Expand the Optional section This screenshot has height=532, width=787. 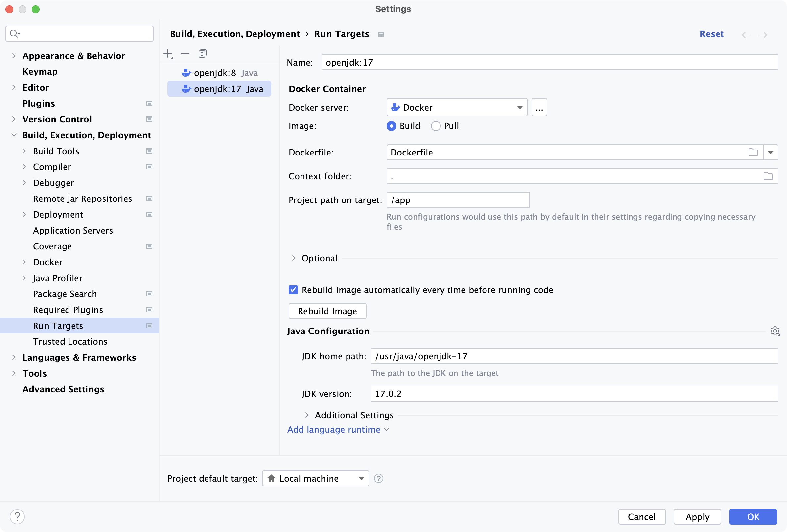pos(293,258)
